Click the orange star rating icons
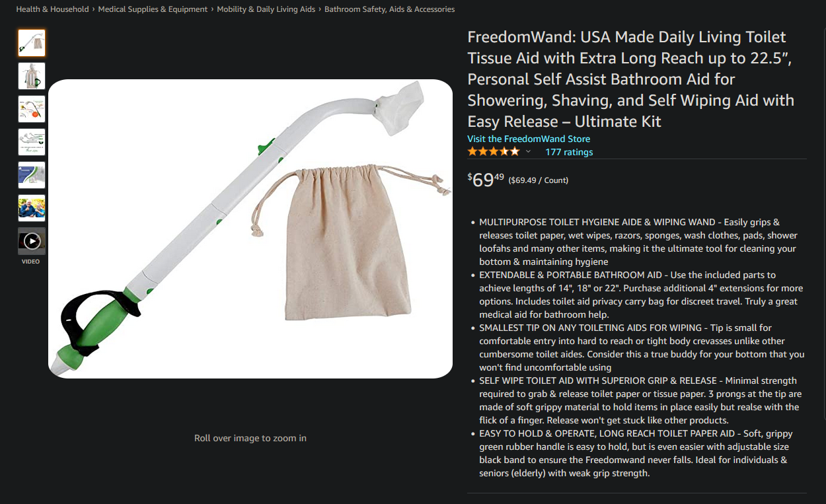 pyautogui.click(x=494, y=152)
